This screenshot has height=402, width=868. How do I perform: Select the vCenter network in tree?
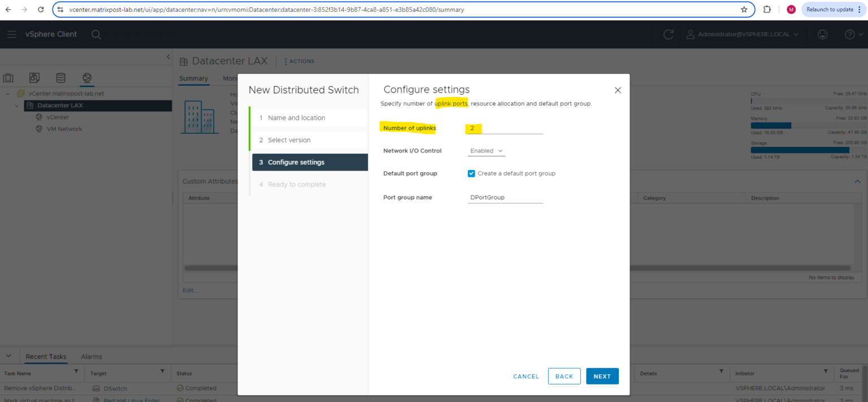[x=58, y=117]
